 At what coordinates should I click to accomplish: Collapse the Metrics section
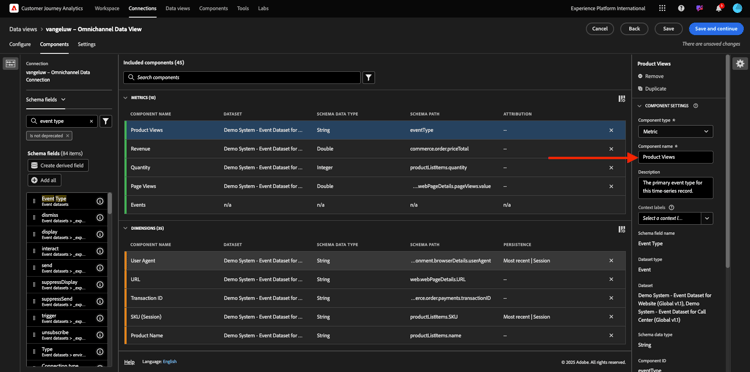point(126,98)
